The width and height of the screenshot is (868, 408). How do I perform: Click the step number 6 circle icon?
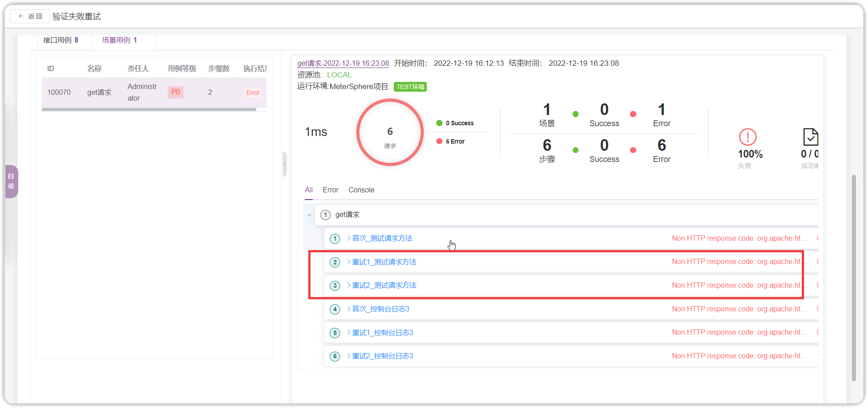pyautogui.click(x=335, y=357)
